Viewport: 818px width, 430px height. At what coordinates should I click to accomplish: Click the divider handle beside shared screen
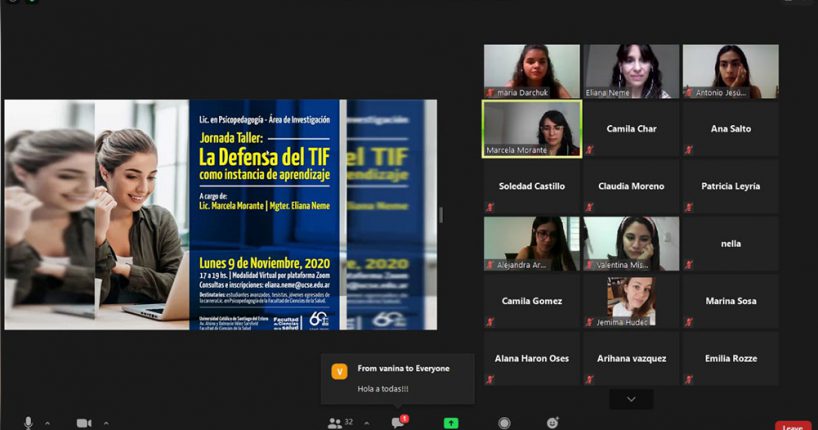[x=442, y=215]
